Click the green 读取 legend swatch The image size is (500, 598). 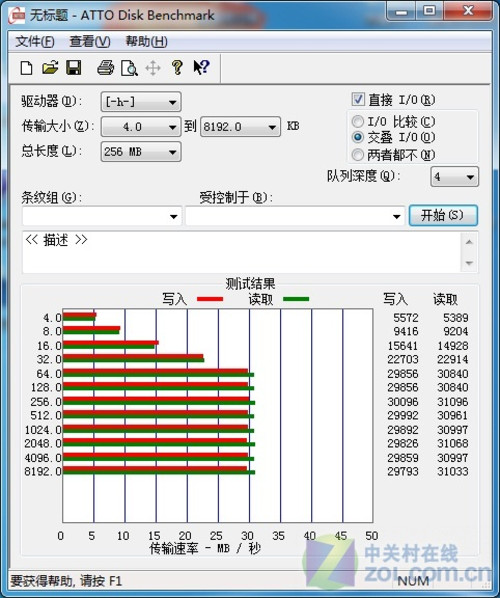pos(296,299)
